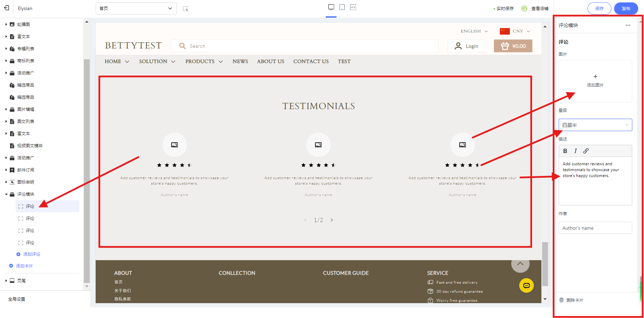
Task: Click the shopping cart ¥0.00 button
Action: click(513, 46)
